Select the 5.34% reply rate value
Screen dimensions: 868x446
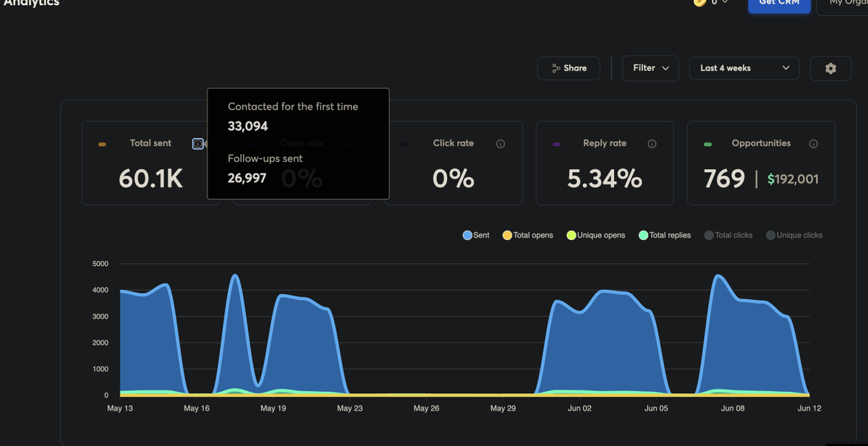[x=605, y=179]
